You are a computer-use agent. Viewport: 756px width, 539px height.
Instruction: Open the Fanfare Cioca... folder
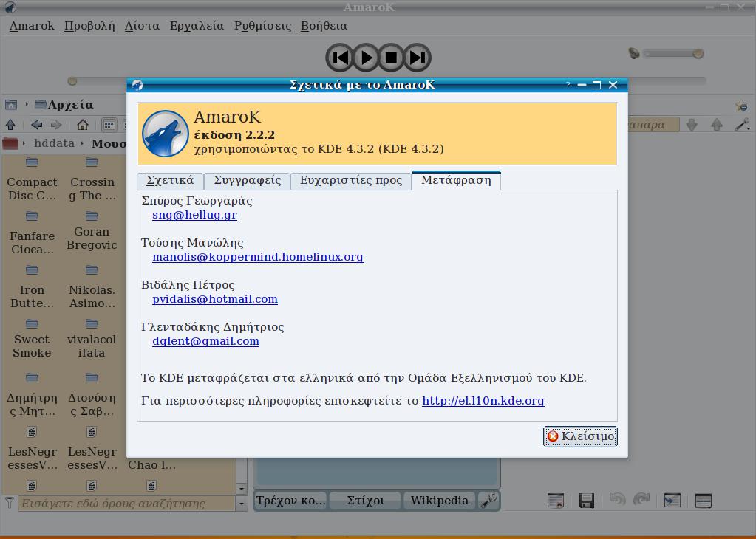(x=32, y=234)
